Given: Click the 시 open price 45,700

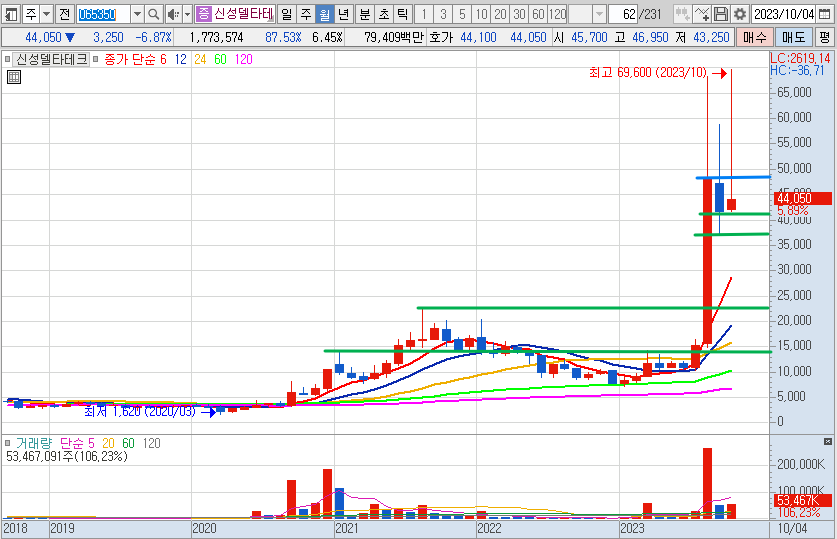Looking at the screenshot, I should pos(589,37).
